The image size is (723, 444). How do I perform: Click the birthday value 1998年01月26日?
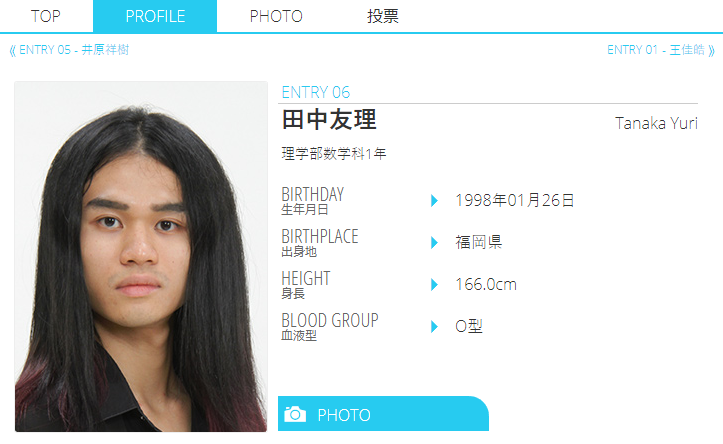pyautogui.click(x=515, y=200)
